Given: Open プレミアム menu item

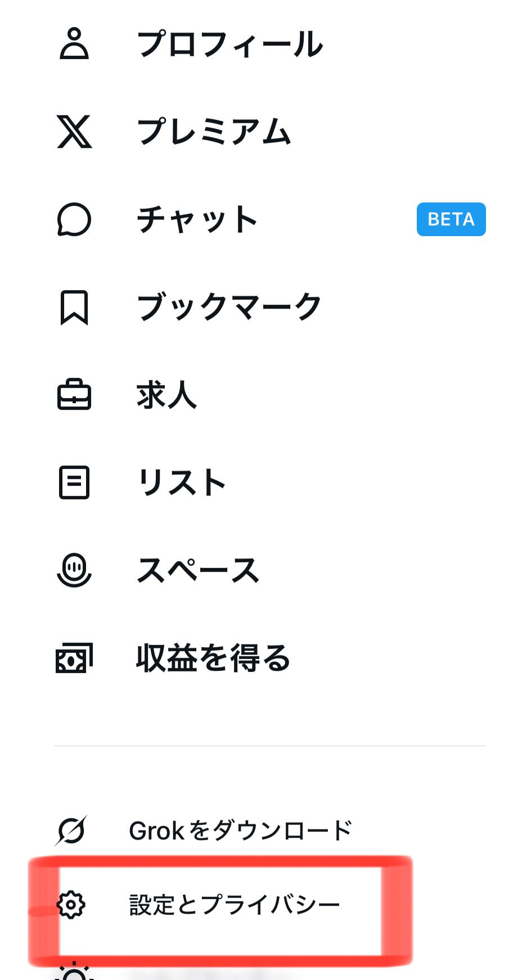Looking at the screenshot, I should coord(214,132).
